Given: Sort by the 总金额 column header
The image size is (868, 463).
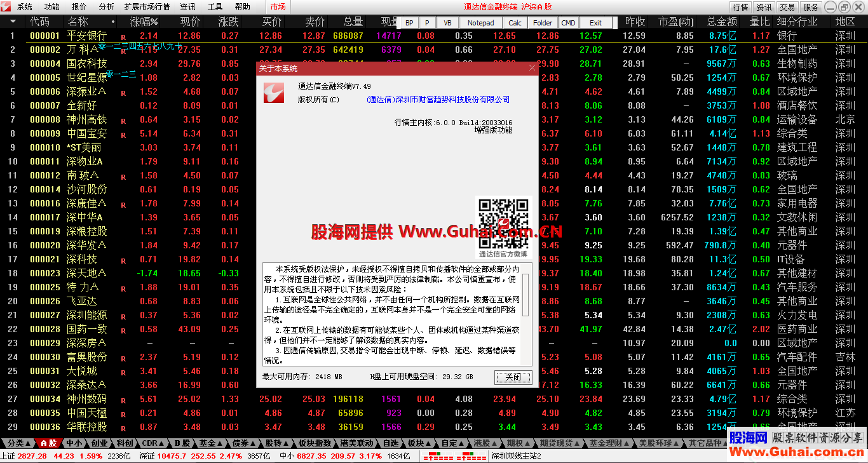Looking at the screenshot, I should click(x=721, y=22).
